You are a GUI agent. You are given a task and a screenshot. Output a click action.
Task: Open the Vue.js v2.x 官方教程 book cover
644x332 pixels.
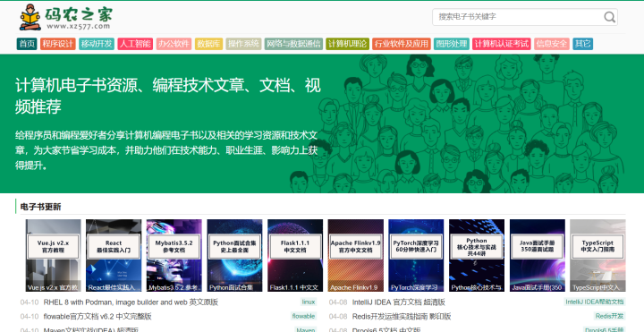(x=53, y=256)
